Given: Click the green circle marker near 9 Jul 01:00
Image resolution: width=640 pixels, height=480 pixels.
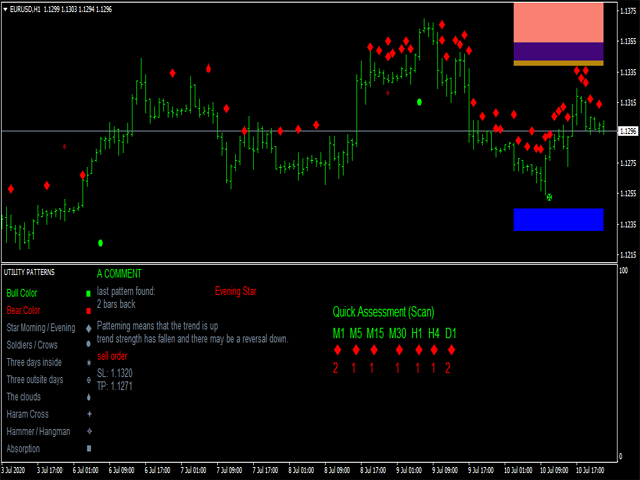Looking at the screenshot, I should point(419,102).
